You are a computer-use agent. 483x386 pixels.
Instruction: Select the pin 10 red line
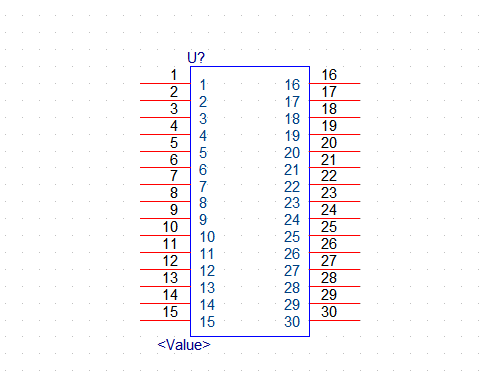pyautogui.click(x=165, y=235)
